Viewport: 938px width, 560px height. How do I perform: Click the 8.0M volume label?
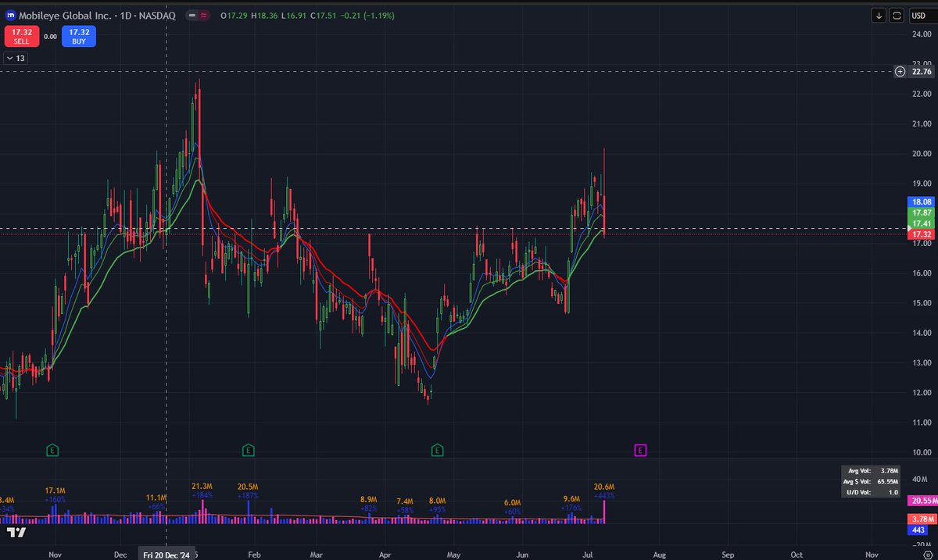438,501
